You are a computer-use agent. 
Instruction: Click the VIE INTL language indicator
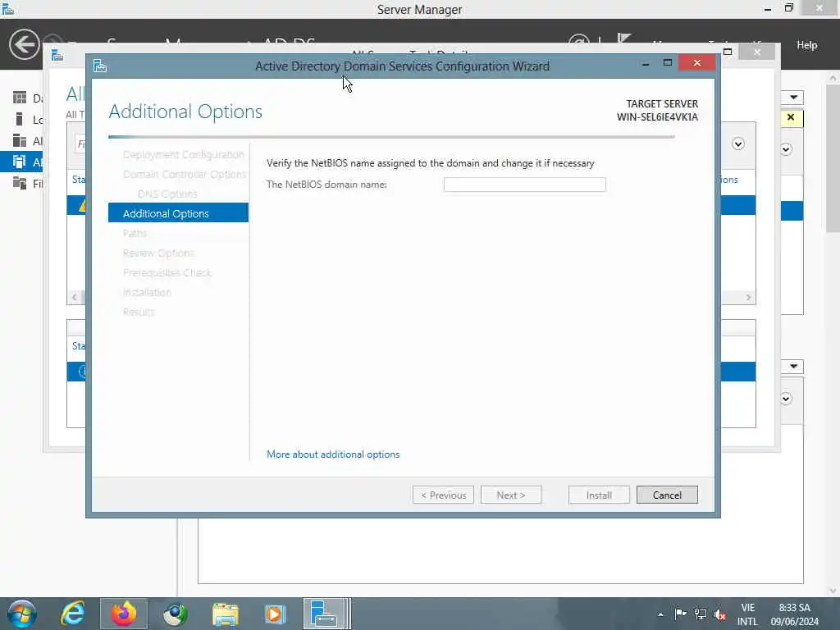(x=747, y=614)
